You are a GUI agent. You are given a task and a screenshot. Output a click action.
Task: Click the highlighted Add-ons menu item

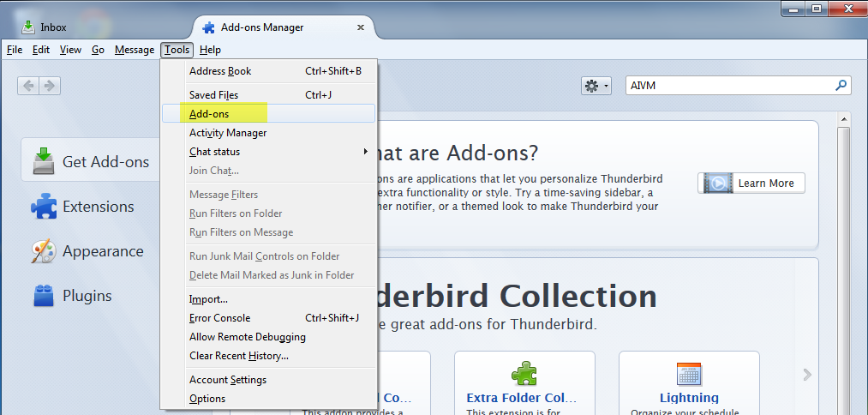pos(268,113)
